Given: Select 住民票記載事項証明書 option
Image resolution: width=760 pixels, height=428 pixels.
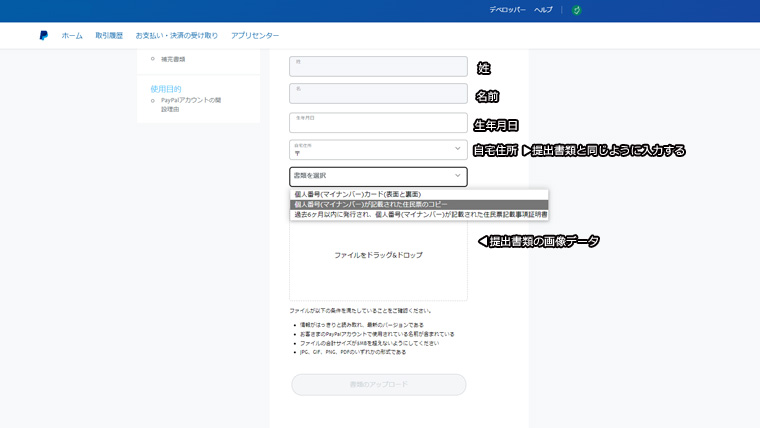Looking at the screenshot, I should click(x=418, y=214).
